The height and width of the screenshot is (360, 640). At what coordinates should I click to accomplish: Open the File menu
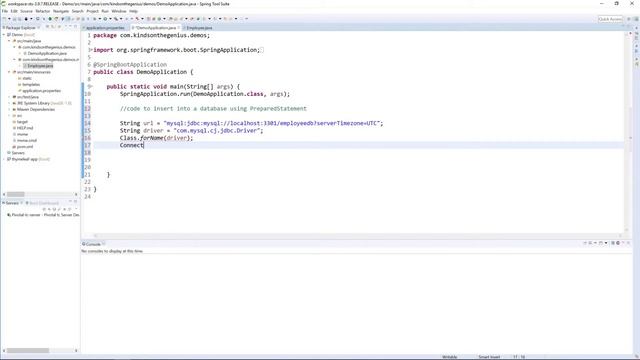pos(4,11)
